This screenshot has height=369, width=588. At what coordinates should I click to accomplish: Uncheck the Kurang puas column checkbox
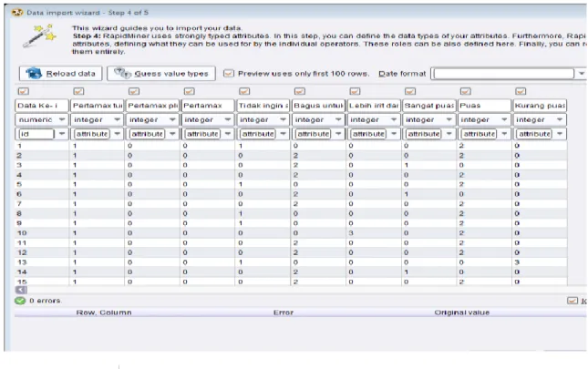pos(521,91)
